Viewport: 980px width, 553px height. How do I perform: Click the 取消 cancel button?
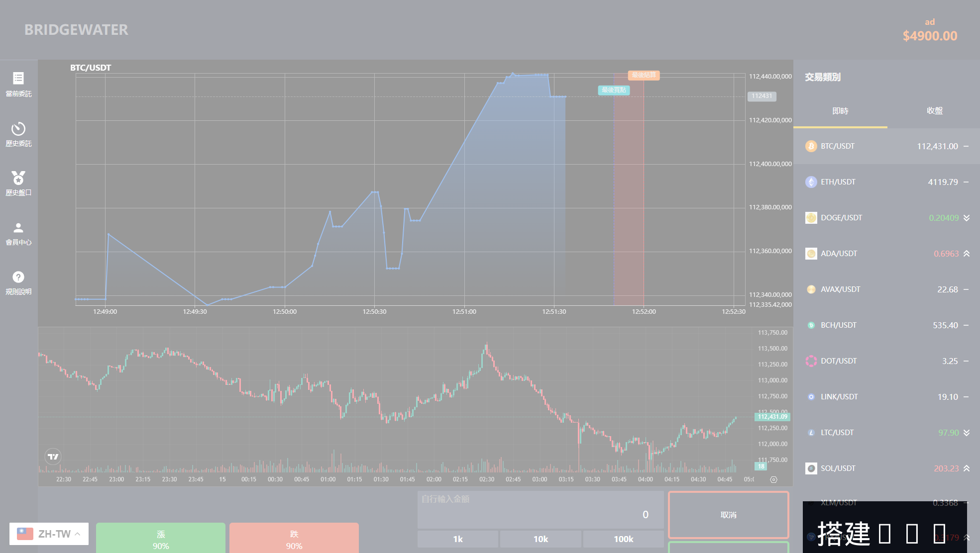(x=729, y=515)
